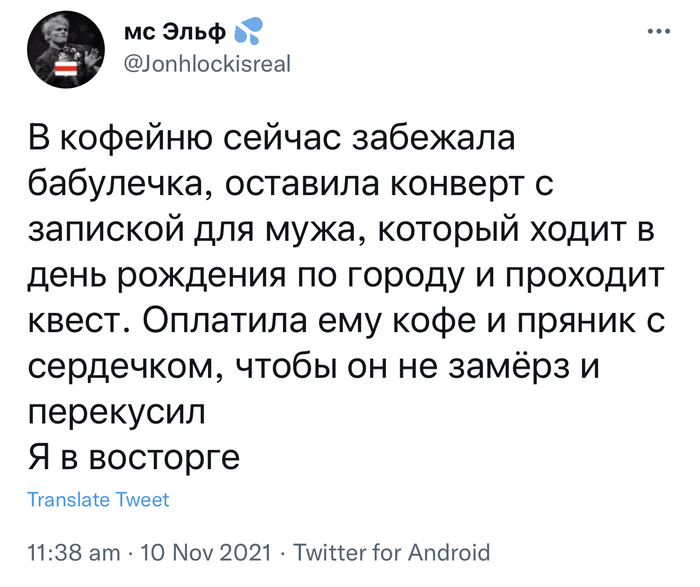Click the мс Эльф profile avatar
The height and width of the screenshot is (587, 700).
point(63,51)
